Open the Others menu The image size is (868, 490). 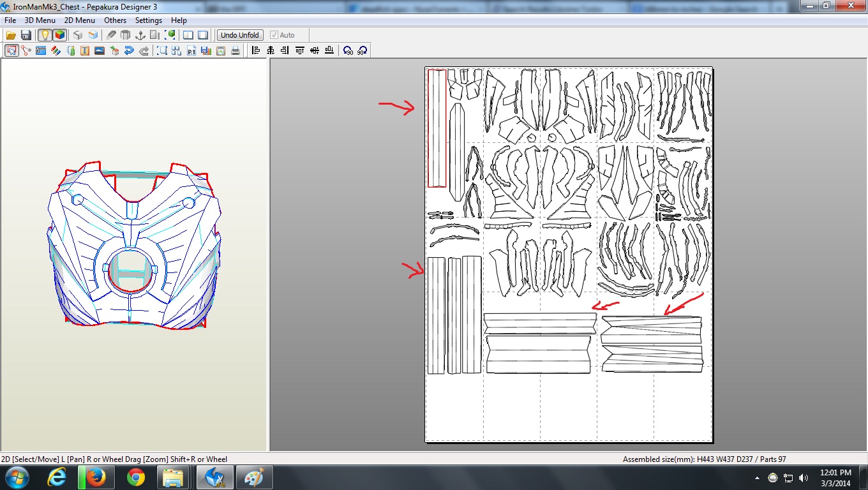point(116,20)
